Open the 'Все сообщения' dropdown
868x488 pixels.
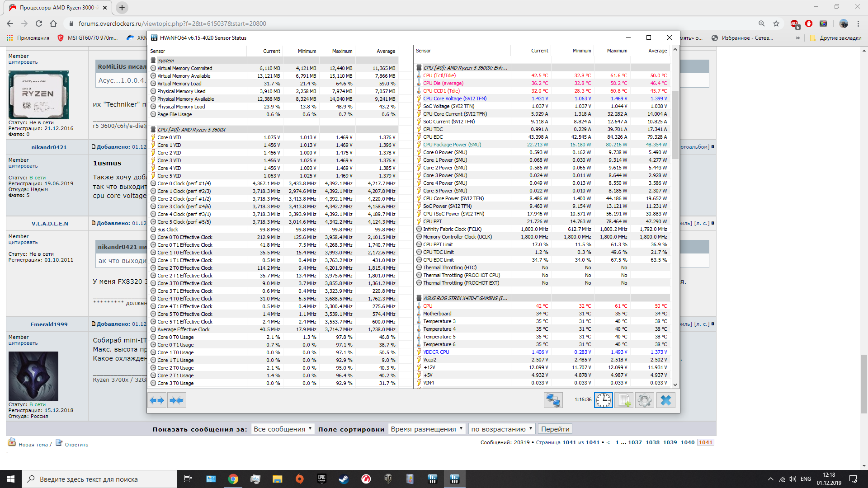283,429
